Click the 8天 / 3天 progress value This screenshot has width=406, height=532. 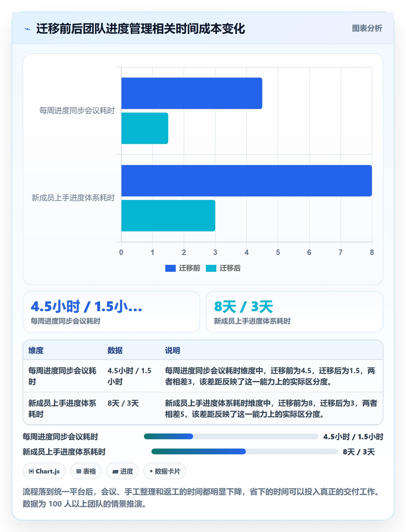(359, 452)
